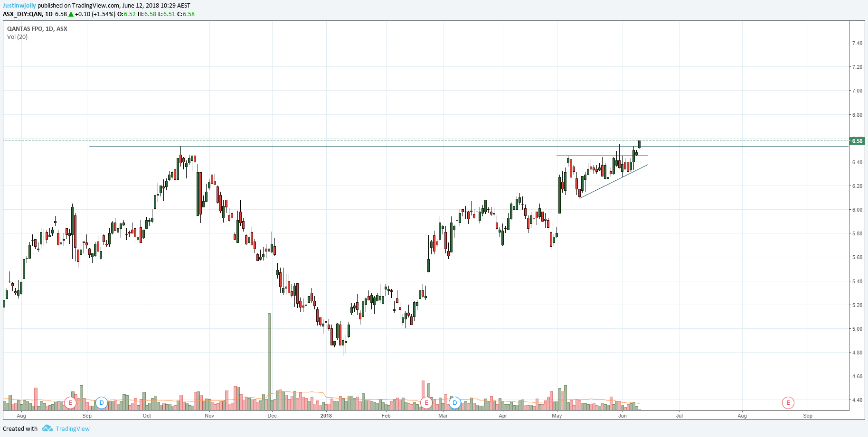Click the 5.00 price axis label
Viewport: 868px width, 437px height.
[x=857, y=329]
